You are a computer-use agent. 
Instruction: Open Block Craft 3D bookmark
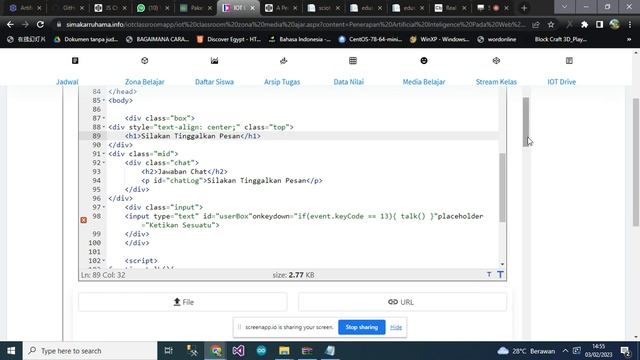point(561,40)
